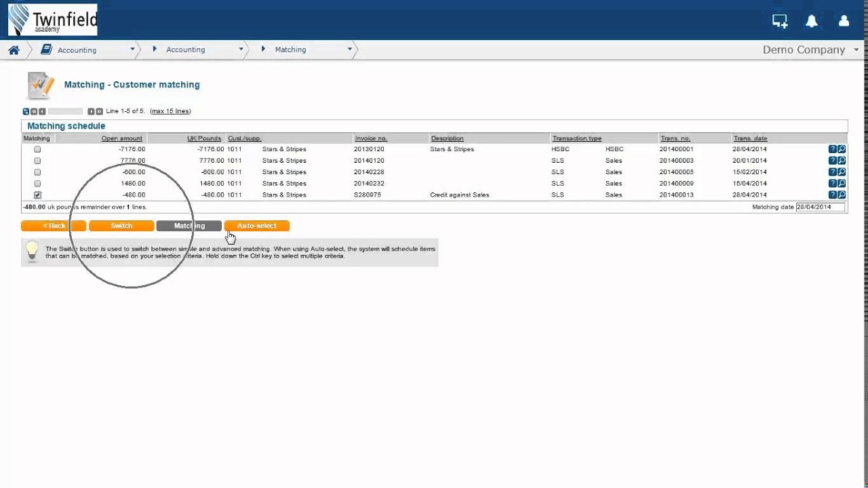
Task: Open magnifier icon for transaction 201400009
Action: click(842, 184)
